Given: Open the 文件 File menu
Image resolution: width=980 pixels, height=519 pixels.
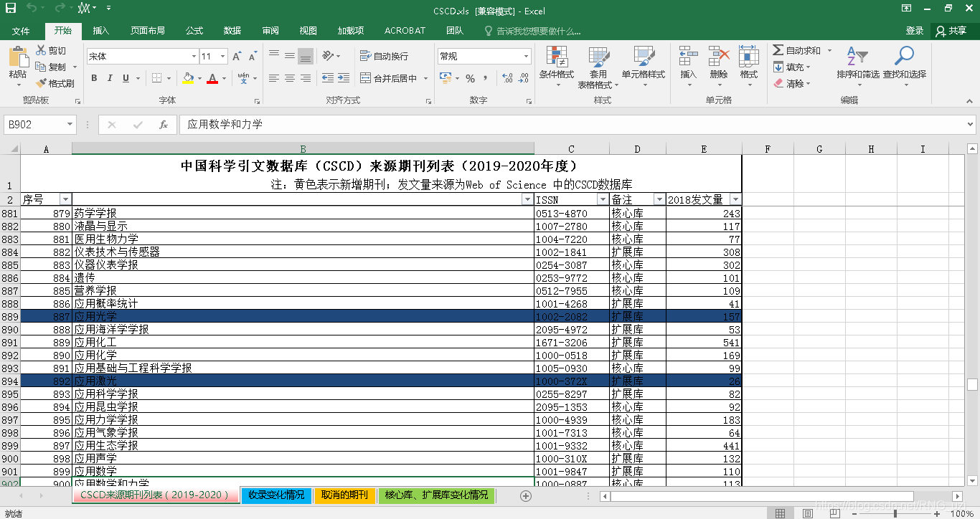Looking at the screenshot, I should pos(21,31).
